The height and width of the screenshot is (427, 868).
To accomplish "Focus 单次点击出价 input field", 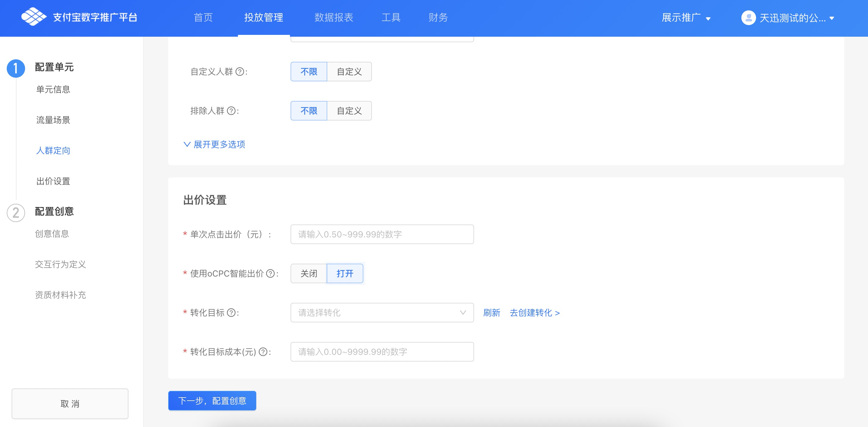I will click(382, 234).
